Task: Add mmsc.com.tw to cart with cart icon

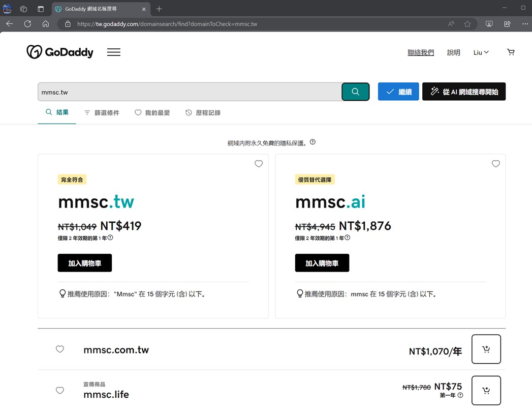Action: (486, 349)
